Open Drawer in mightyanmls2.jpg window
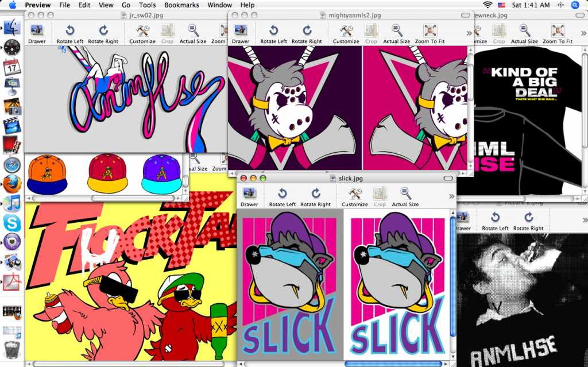The height and width of the screenshot is (367, 588). [x=241, y=34]
